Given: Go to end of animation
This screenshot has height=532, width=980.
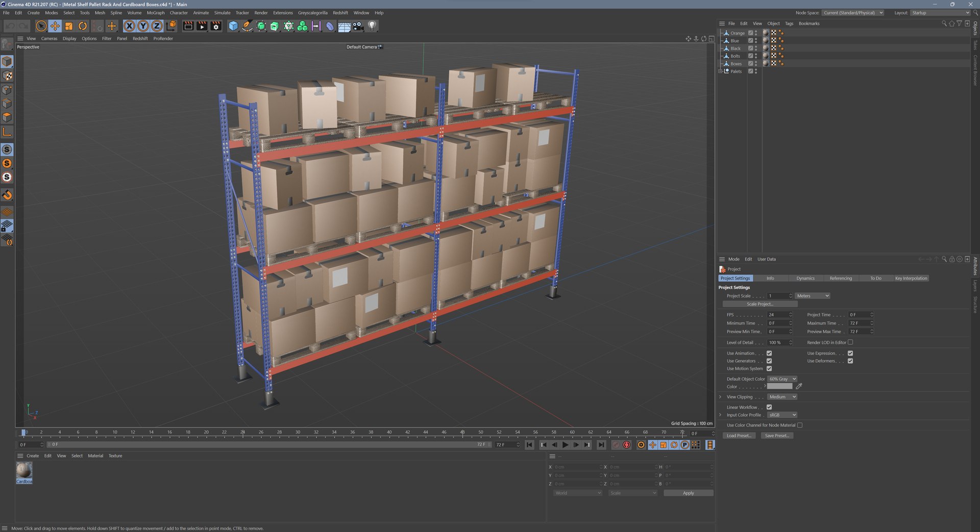Looking at the screenshot, I should tap(601, 445).
